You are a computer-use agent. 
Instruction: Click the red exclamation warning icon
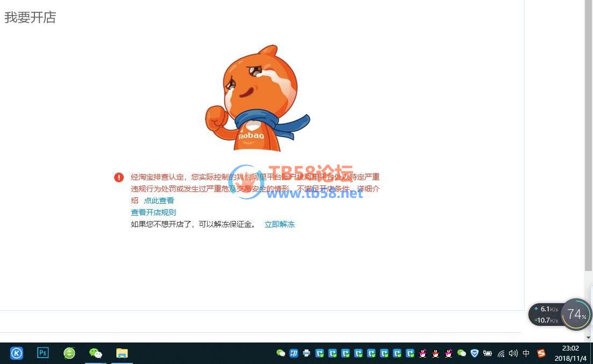click(x=119, y=177)
